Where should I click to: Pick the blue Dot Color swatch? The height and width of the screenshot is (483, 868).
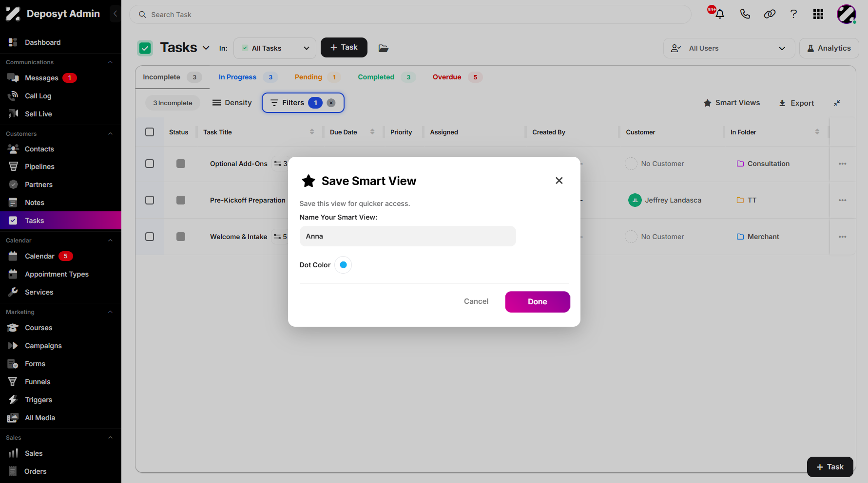343,265
